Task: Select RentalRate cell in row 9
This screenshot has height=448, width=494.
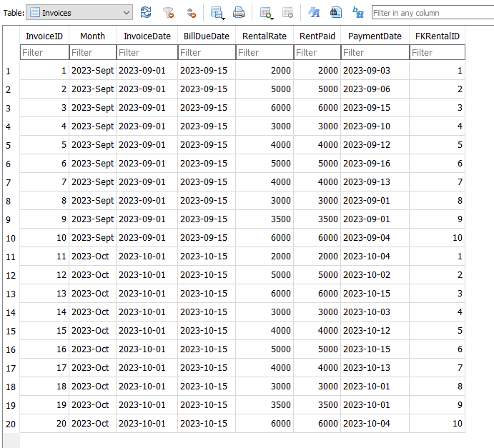Action: tap(265, 219)
